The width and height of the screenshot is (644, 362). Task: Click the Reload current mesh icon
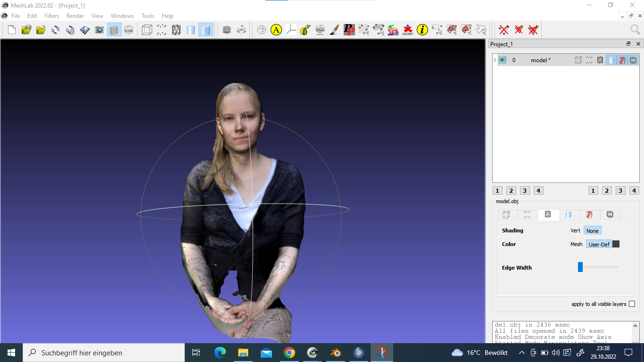click(55, 30)
